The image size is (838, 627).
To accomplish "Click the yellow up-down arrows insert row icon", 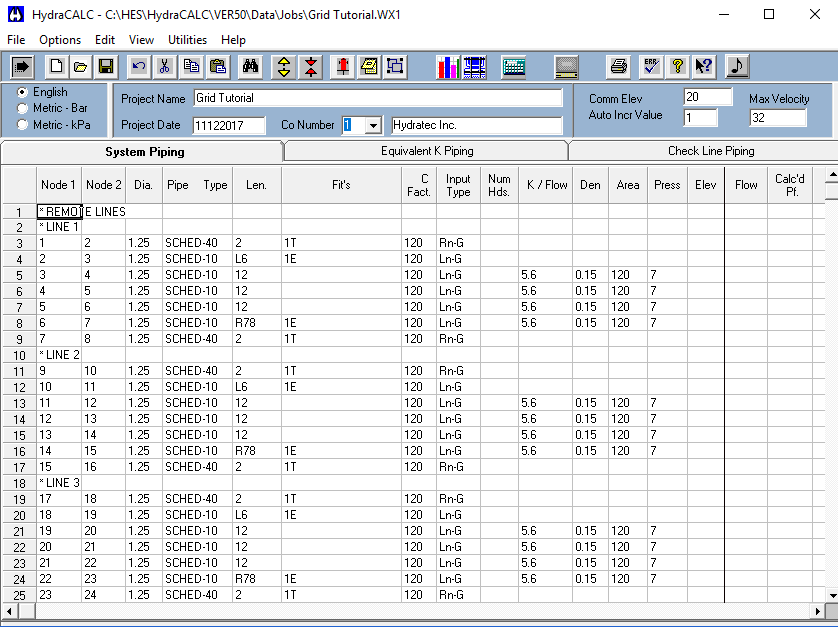I will click(284, 66).
